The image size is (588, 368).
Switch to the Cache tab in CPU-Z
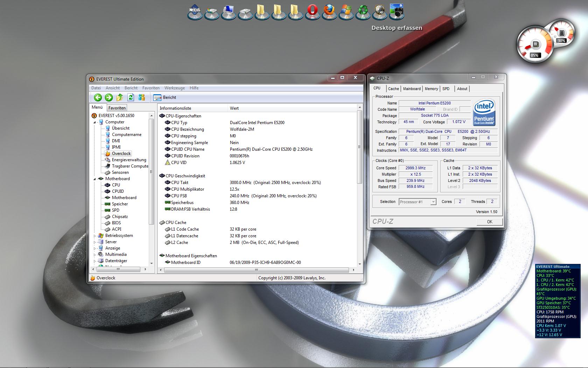(393, 89)
